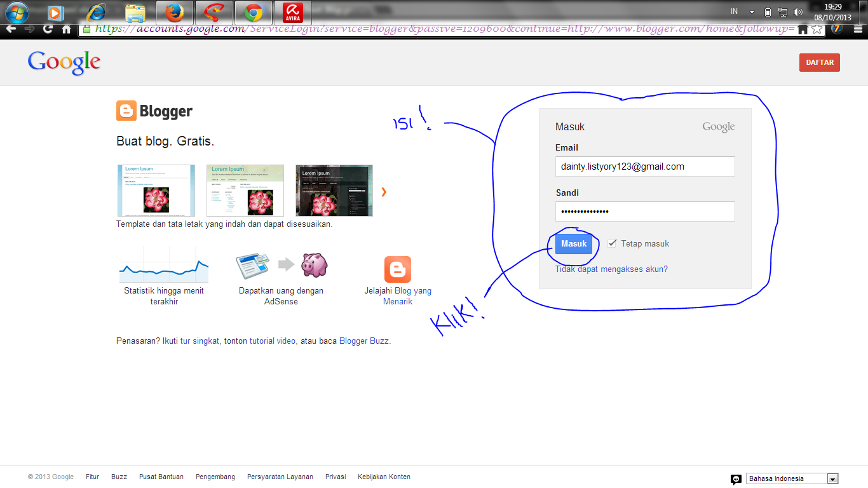868x488 pixels.
Task: Open the 'tutorial video' link
Action: [x=273, y=341]
